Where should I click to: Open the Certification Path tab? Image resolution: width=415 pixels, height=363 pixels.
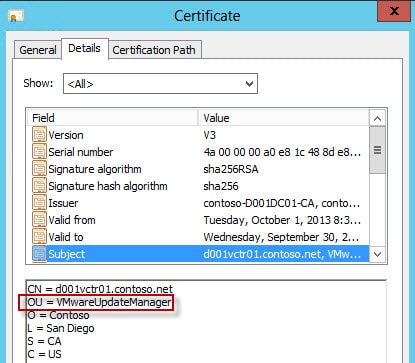tap(154, 50)
